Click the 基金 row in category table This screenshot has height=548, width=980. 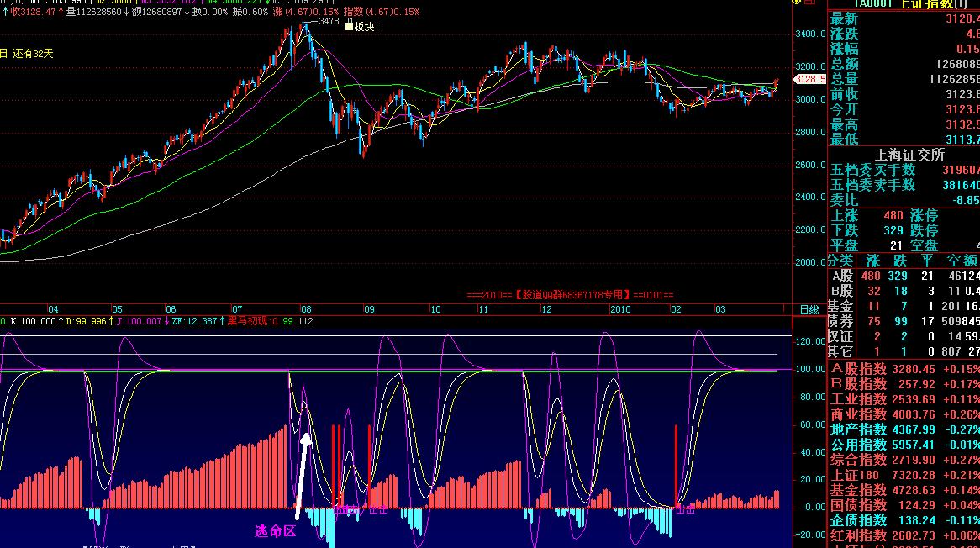pyautogui.click(x=840, y=306)
